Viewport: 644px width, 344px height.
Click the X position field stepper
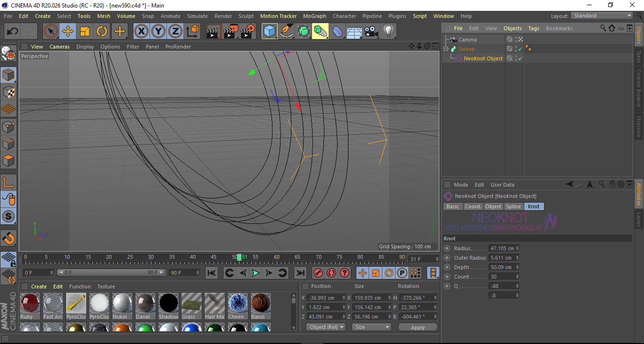point(344,298)
